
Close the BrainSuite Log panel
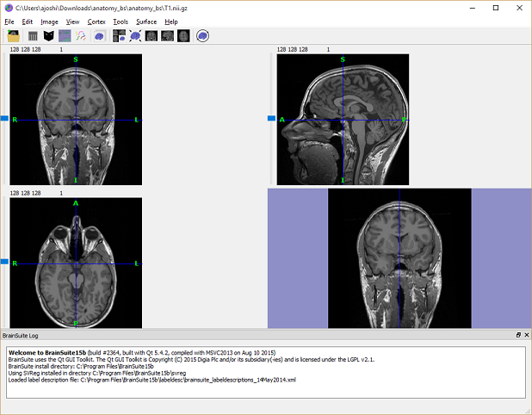(x=526, y=334)
